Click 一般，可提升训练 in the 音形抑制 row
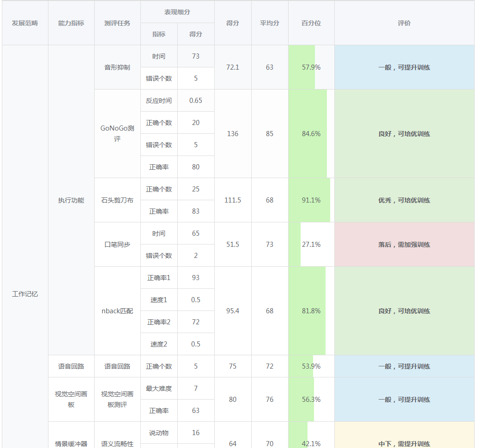Screen dimensions: 477x448 tap(405, 67)
